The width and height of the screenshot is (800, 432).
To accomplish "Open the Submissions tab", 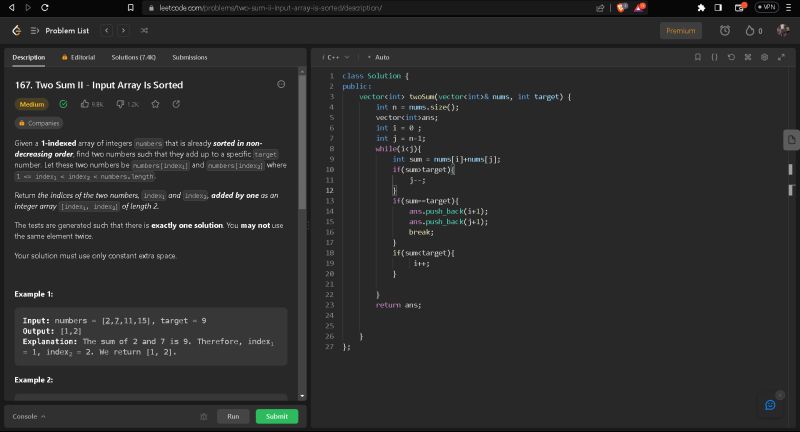I will [190, 58].
